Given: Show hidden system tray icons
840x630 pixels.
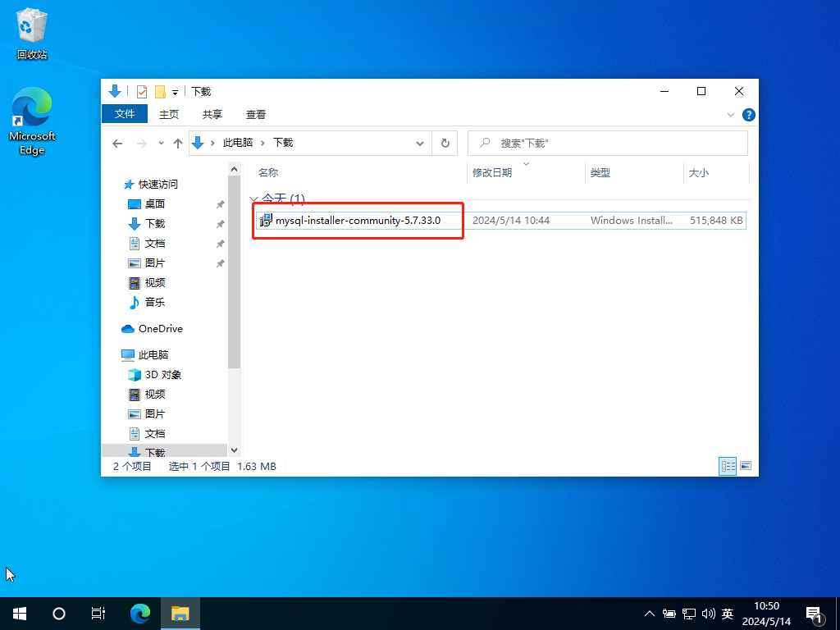Looking at the screenshot, I should coord(650,614).
